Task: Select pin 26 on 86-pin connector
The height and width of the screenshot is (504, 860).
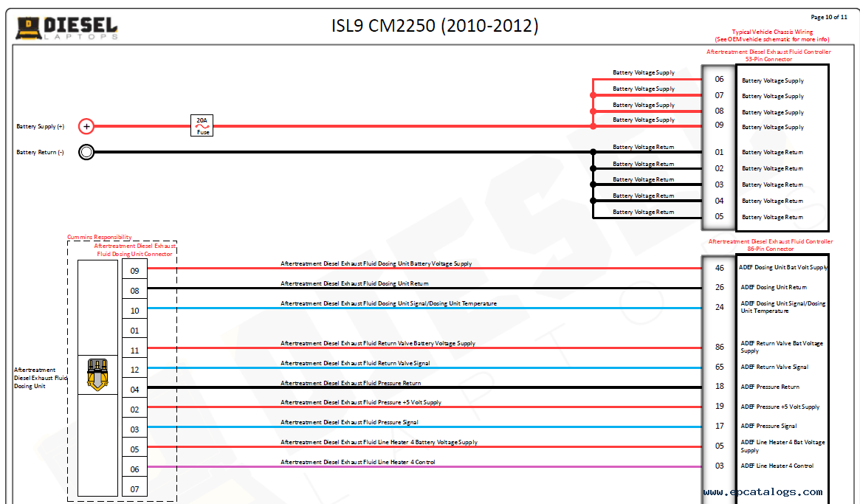Action: click(x=720, y=287)
